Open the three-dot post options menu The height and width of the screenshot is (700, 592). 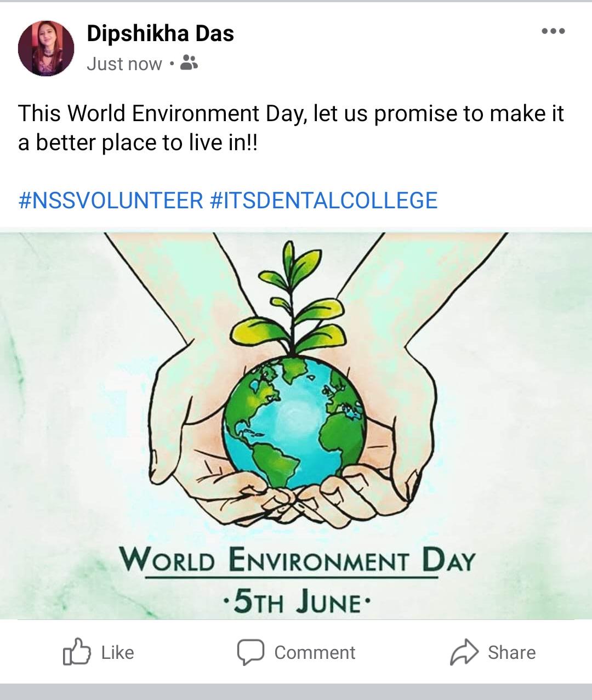pyautogui.click(x=553, y=32)
